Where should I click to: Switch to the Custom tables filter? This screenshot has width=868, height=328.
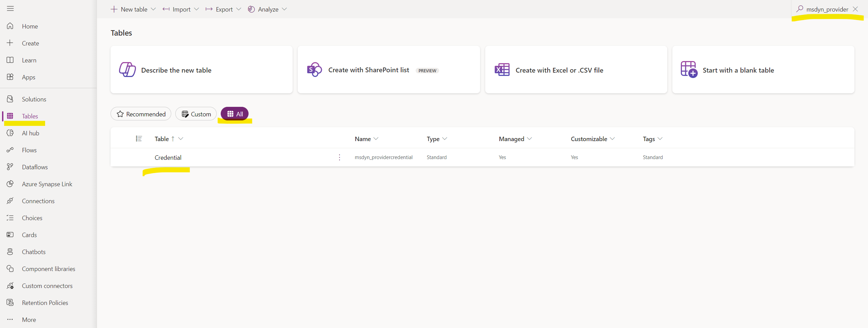click(196, 114)
